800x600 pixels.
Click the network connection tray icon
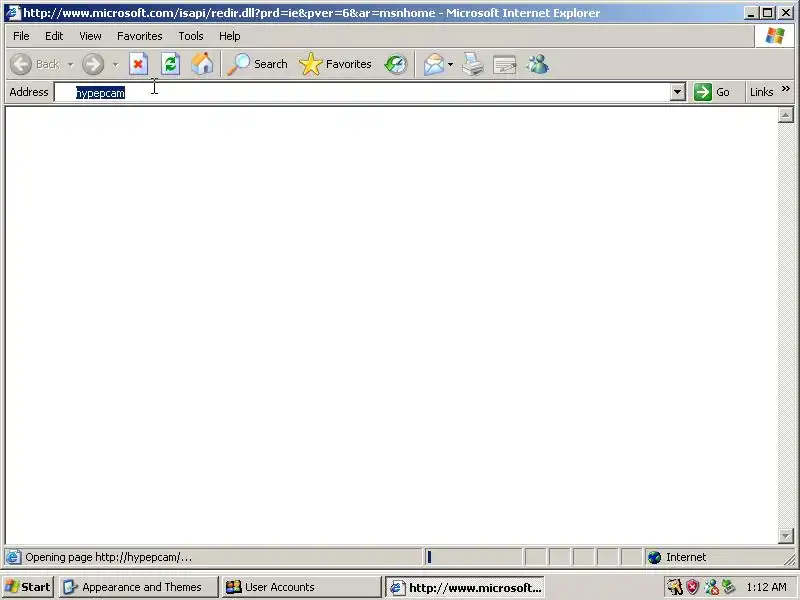(x=729, y=587)
